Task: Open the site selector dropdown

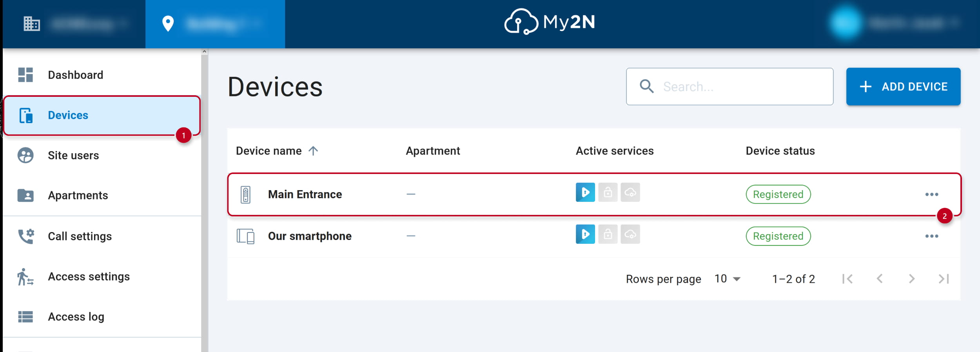Action: (215, 24)
